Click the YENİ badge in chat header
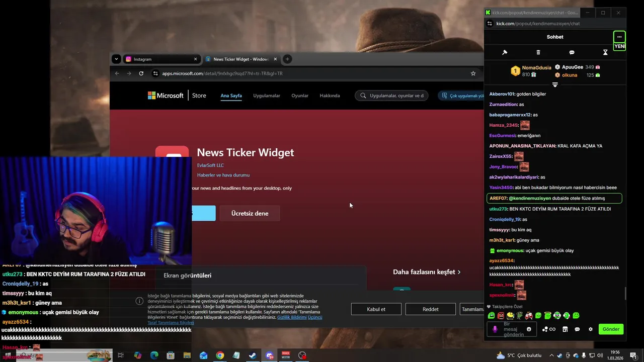The height and width of the screenshot is (362, 644). (619, 46)
